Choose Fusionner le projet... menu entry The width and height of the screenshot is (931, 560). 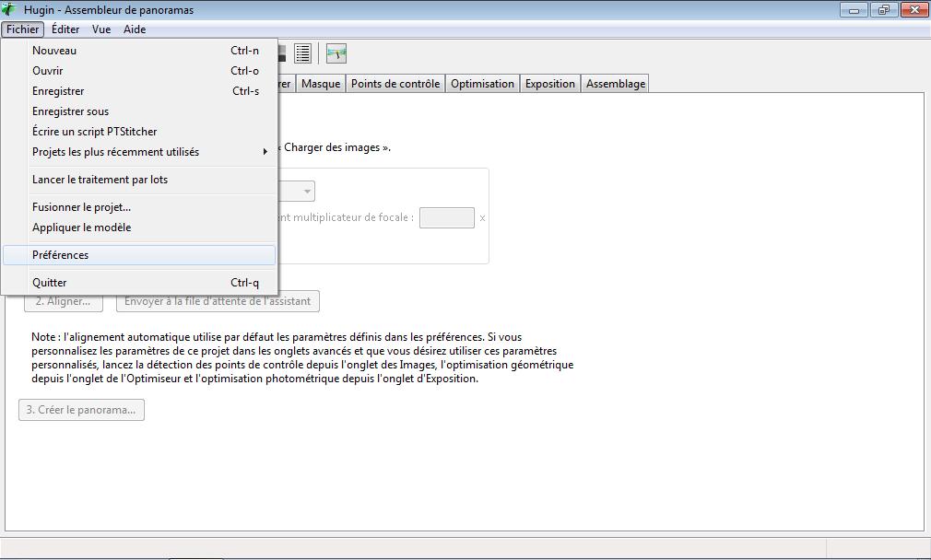tap(139, 207)
